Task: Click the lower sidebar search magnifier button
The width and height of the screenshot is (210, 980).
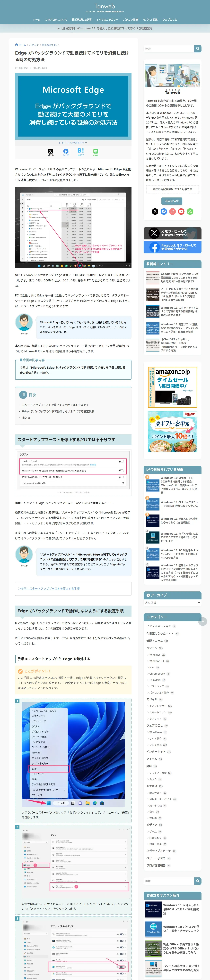Action: point(197,881)
